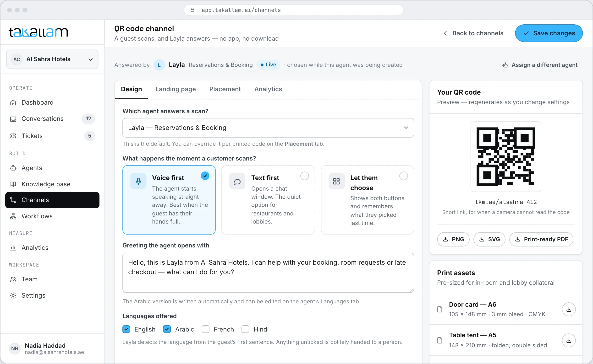Open Dashboard from the sidebar

click(x=52, y=102)
